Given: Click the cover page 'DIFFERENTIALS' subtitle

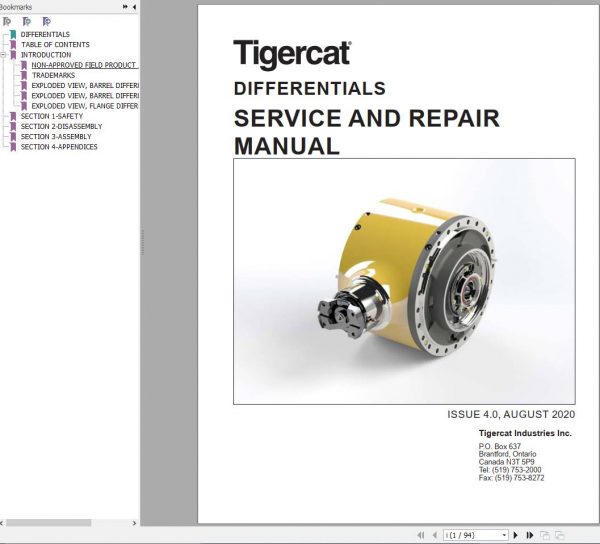Looking at the screenshot, I should [310, 89].
